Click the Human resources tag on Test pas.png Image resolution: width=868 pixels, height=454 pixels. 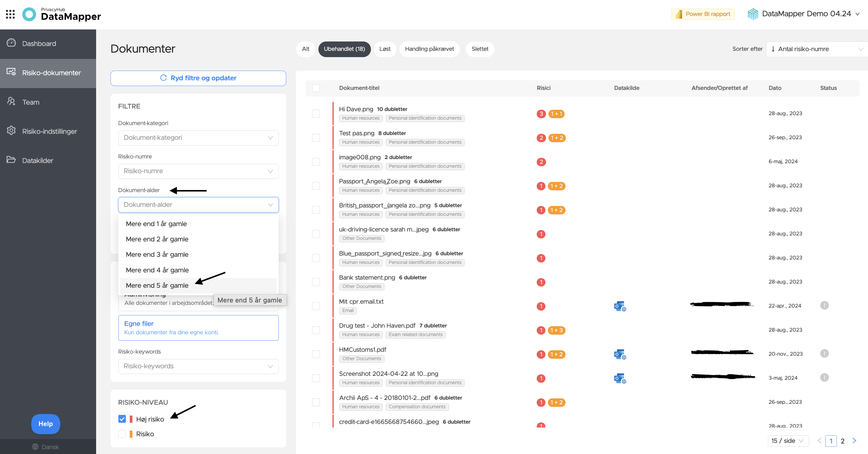[361, 142]
